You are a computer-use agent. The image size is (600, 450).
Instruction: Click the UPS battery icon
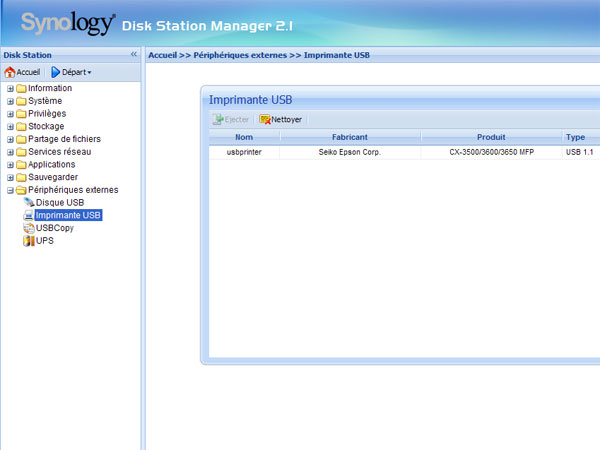(29, 241)
